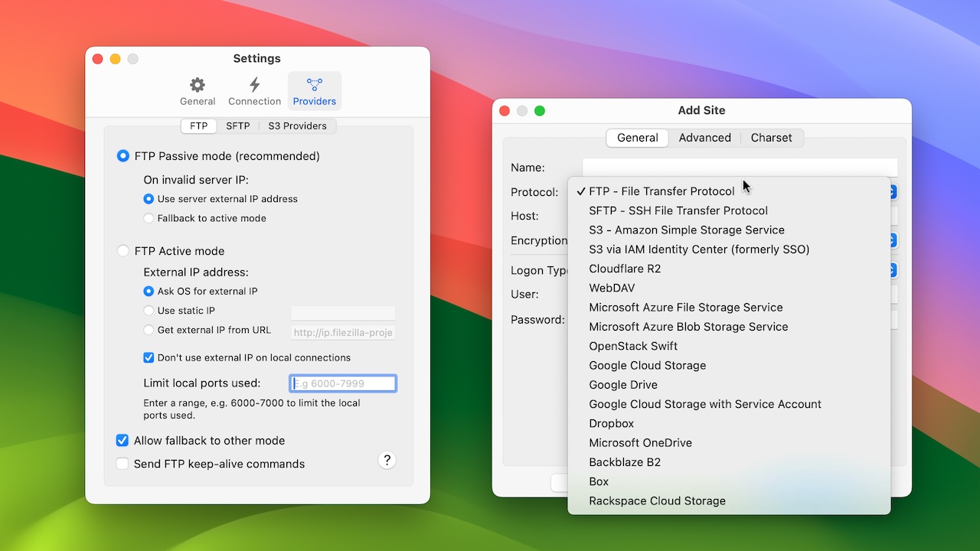
Task: Choose FTP - File Transfer Protocol
Action: click(729, 191)
